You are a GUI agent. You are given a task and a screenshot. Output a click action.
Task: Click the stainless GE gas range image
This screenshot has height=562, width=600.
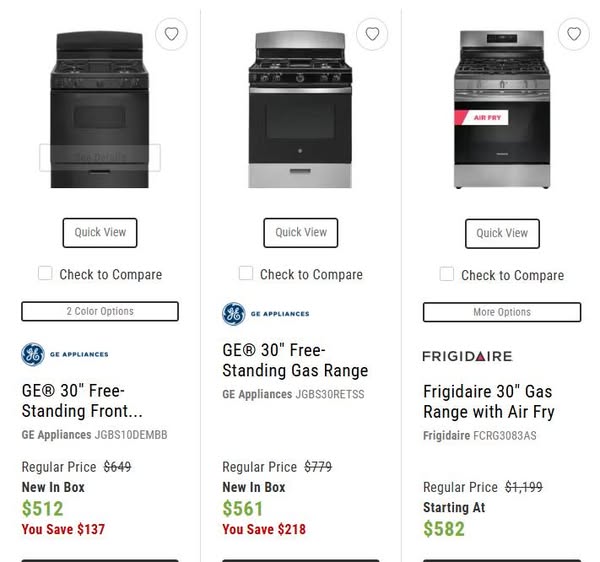(301, 110)
